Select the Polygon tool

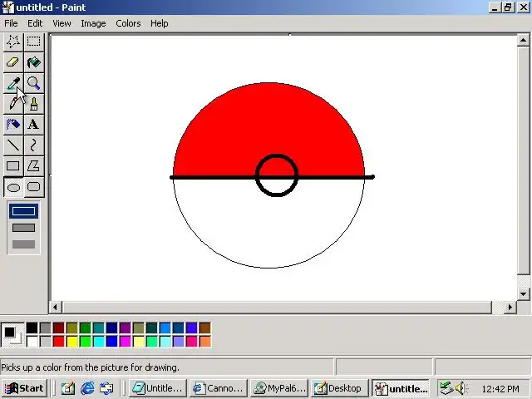33,166
